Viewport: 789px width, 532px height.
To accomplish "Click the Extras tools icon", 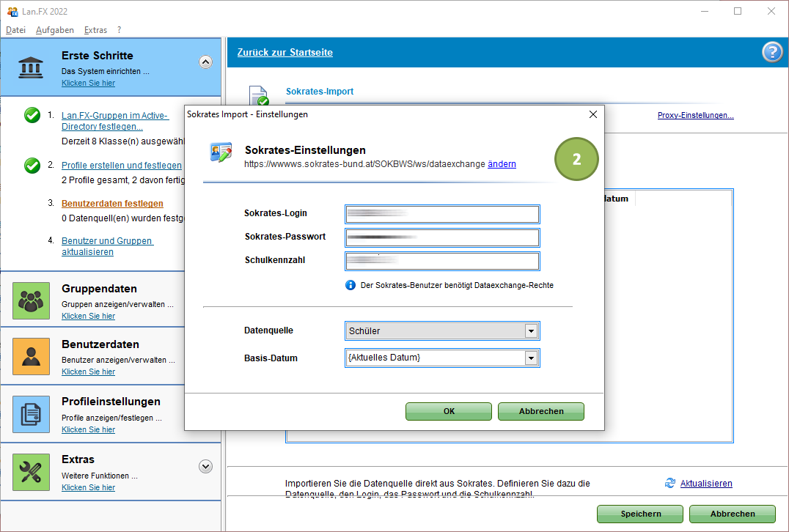I will (32, 472).
